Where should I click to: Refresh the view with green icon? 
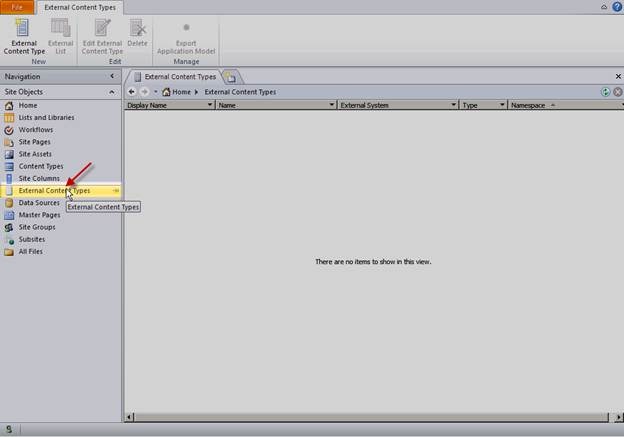(605, 92)
